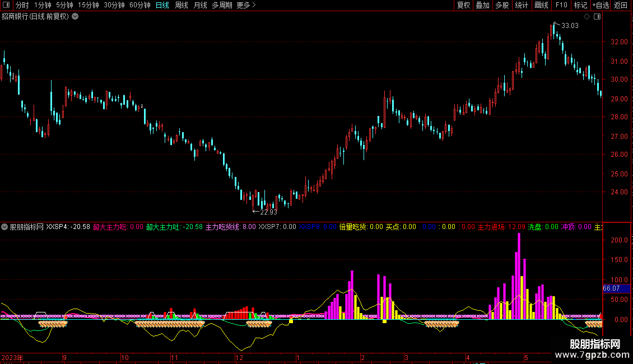This screenshot has width=633, height=364.
Task: Open the 更多 periods expander
Action: (246, 6)
